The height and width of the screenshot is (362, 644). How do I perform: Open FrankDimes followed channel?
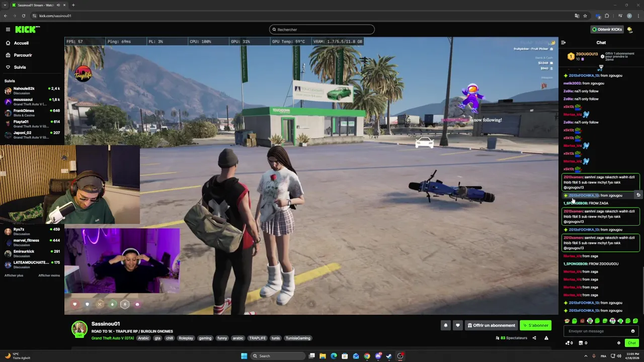(x=32, y=113)
